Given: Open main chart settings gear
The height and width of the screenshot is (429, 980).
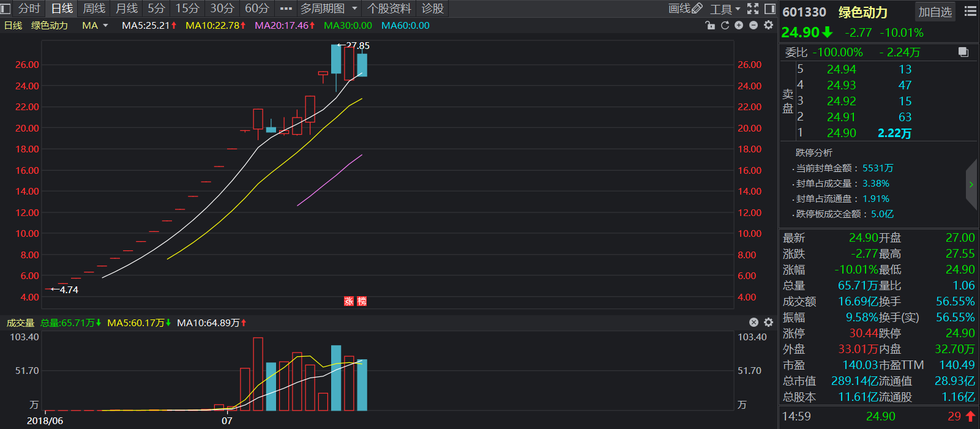Looking at the screenshot, I should coord(769,25).
